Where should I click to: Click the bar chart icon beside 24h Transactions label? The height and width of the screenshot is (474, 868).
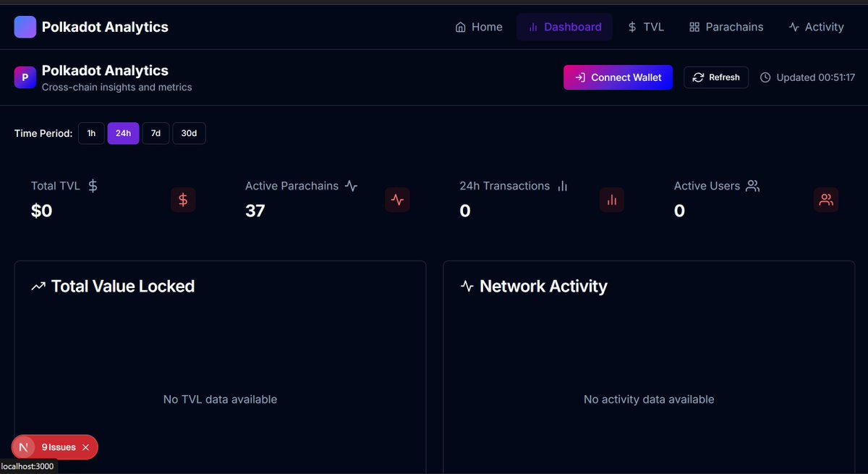[x=562, y=186]
